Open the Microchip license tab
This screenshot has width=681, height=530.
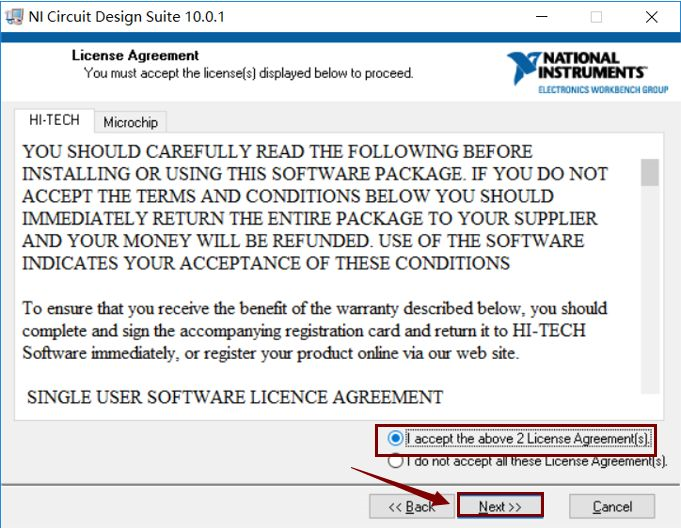pos(130,123)
